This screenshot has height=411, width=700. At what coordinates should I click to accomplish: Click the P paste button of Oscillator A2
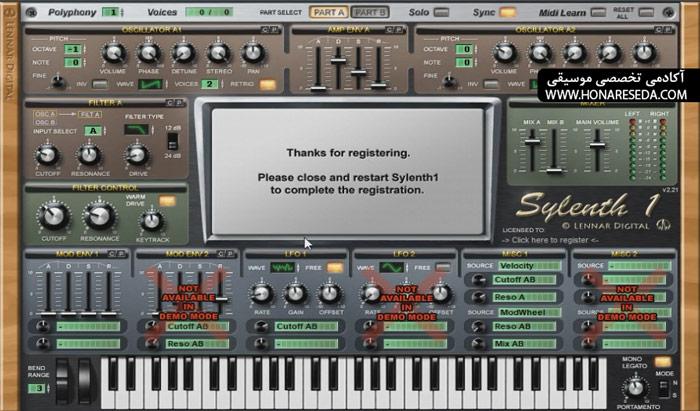tap(667, 30)
